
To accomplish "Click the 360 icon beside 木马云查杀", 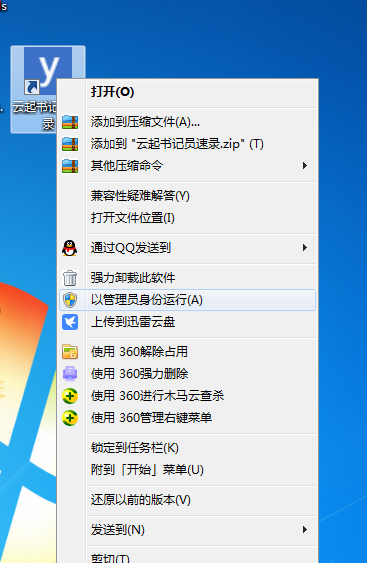I will 70,396.
